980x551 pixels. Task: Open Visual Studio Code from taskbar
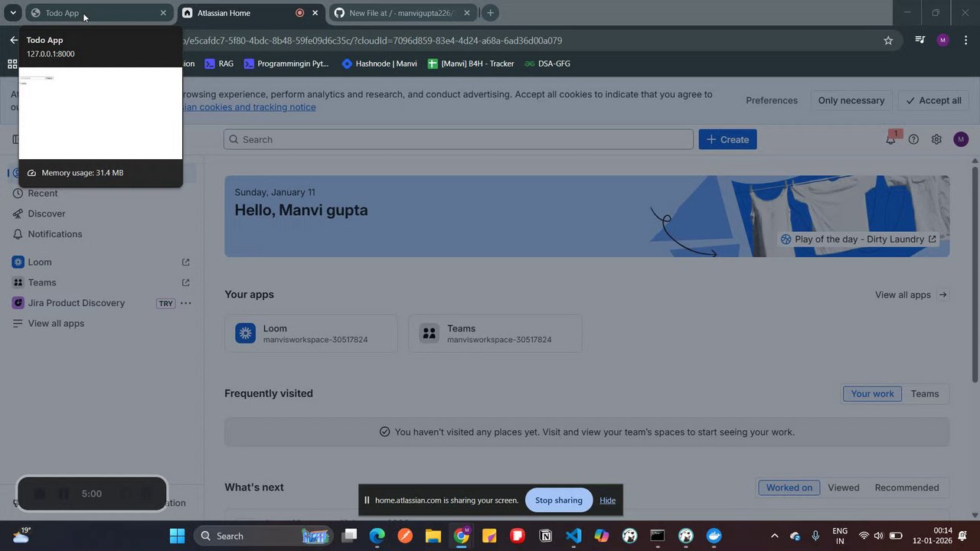pyautogui.click(x=573, y=536)
